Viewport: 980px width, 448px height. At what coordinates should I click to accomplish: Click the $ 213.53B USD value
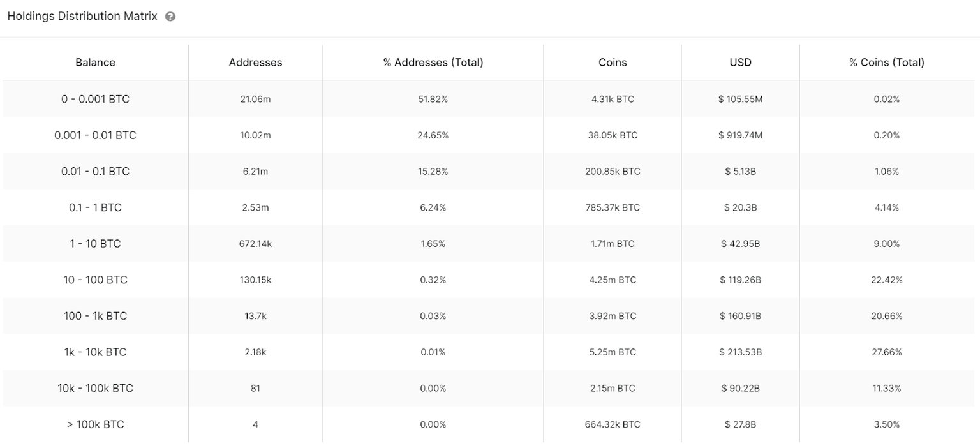[x=740, y=352]
